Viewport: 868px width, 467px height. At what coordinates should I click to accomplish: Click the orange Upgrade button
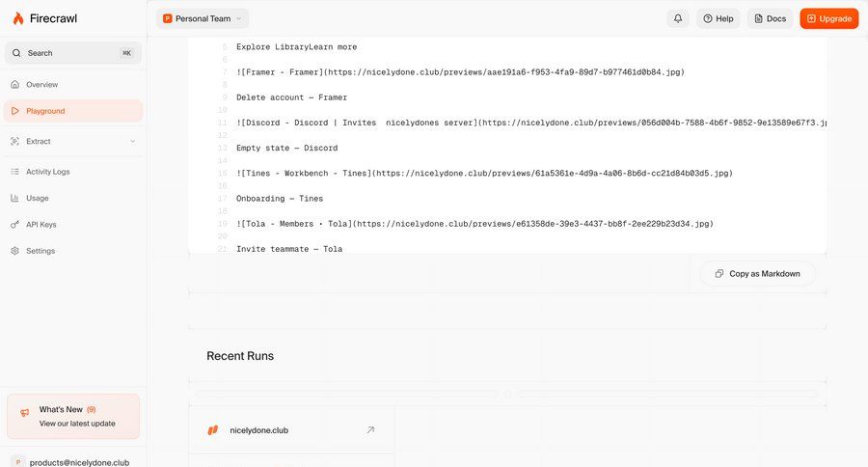(828, 18)
